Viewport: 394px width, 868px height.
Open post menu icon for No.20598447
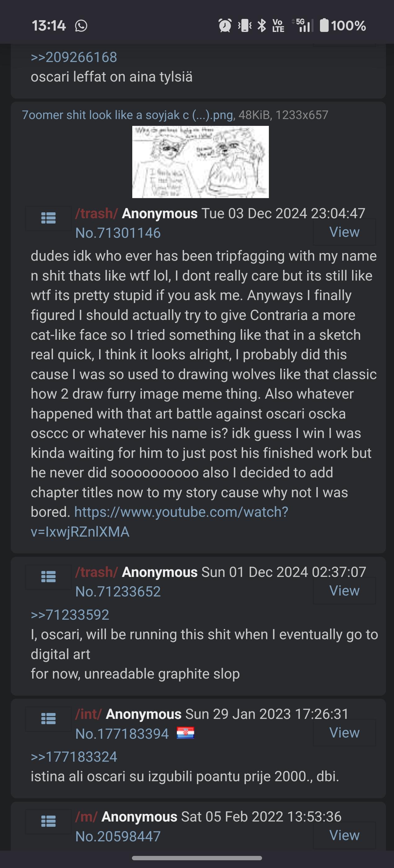(x=48, y=821)
